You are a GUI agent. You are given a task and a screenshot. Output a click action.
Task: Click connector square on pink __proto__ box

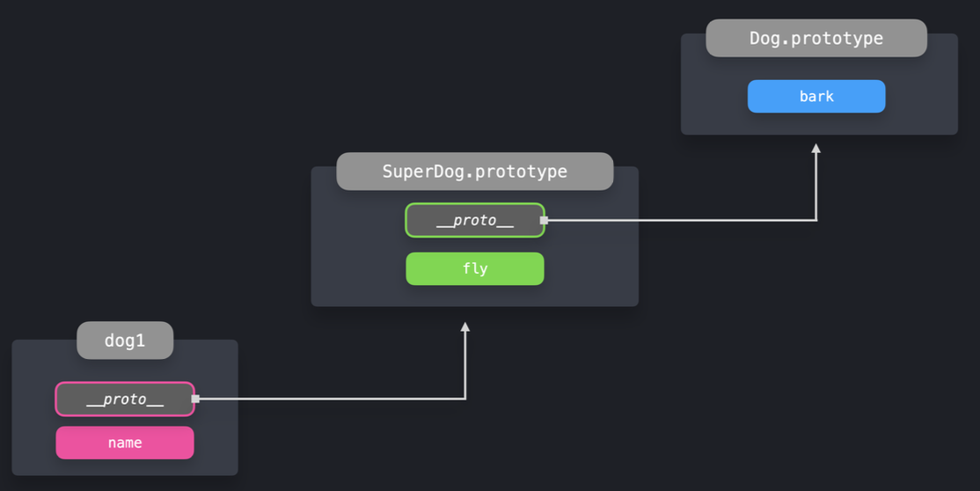tap(195, 399)
